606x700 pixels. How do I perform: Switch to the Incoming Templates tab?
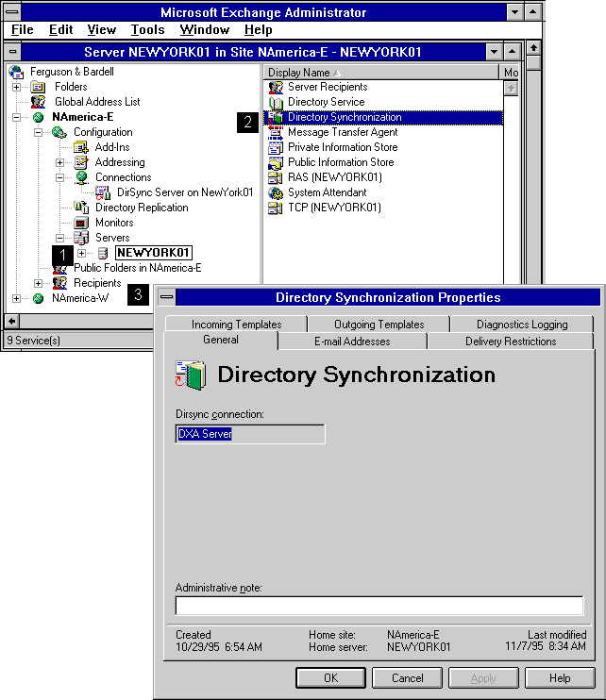tap(236, 325)
